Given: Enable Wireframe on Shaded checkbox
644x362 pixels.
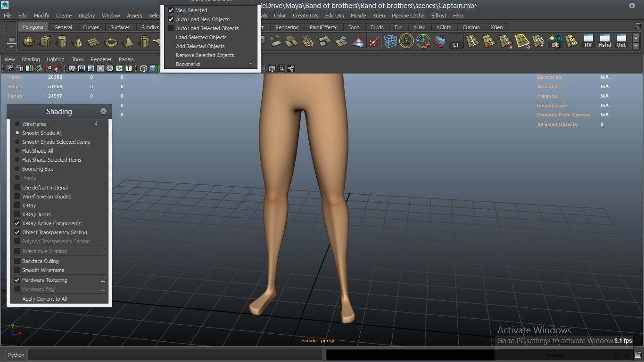Looking at the screenshot, I should [17, 197].
